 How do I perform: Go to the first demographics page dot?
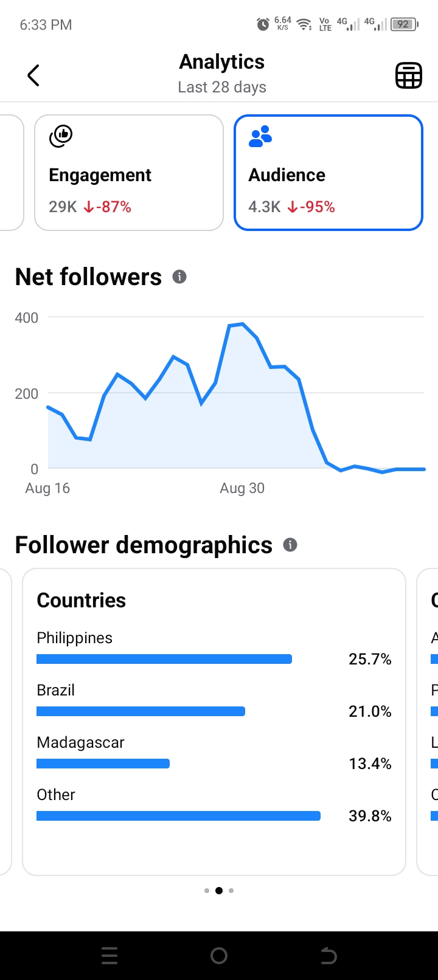point(207,891)
